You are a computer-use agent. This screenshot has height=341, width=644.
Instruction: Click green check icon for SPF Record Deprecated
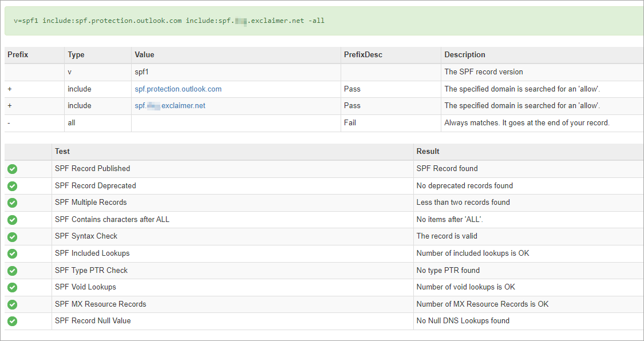[x=13, y=186]
